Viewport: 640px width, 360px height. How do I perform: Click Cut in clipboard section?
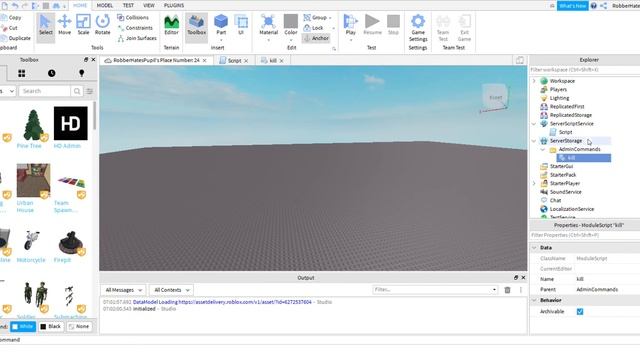[x=9, y=28]
